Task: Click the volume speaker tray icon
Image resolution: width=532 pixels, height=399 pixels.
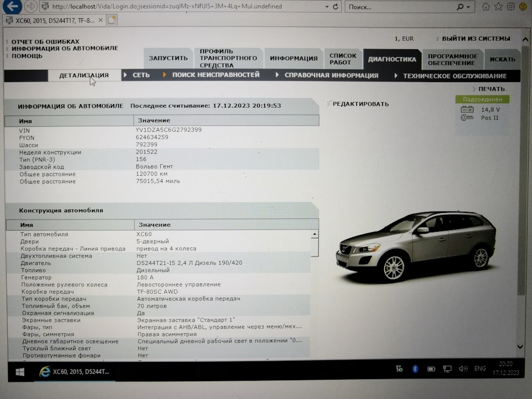Action: tap(463, 369)
